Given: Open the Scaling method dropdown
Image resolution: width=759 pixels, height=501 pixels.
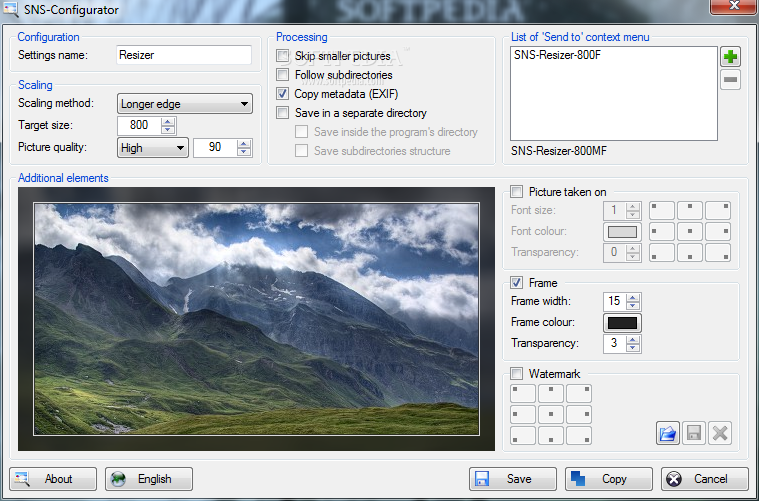Looking at the screenshot, I should point(185,104).
